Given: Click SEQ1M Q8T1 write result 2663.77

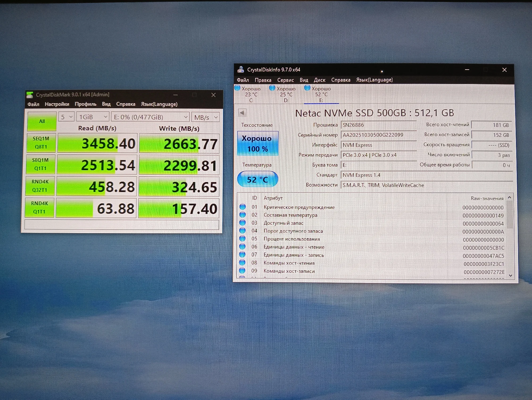Looking at the screenshot, I should (x=179, y=144).
